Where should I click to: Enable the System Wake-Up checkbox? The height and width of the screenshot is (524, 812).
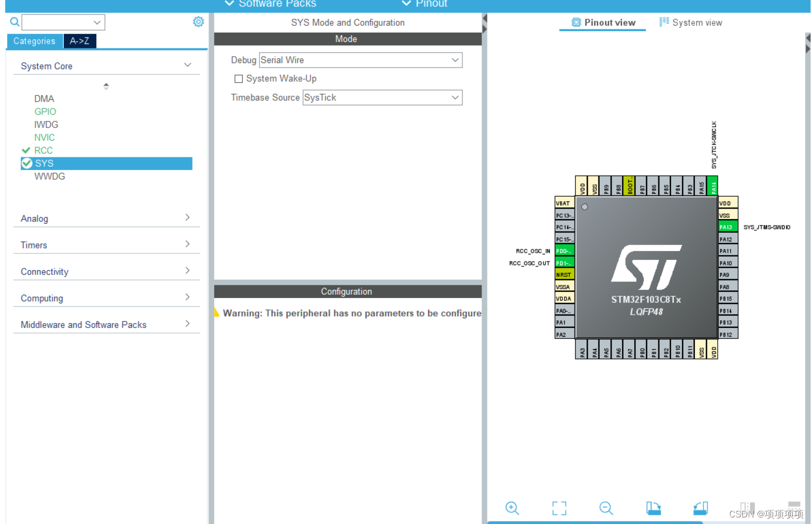[239, 78]
